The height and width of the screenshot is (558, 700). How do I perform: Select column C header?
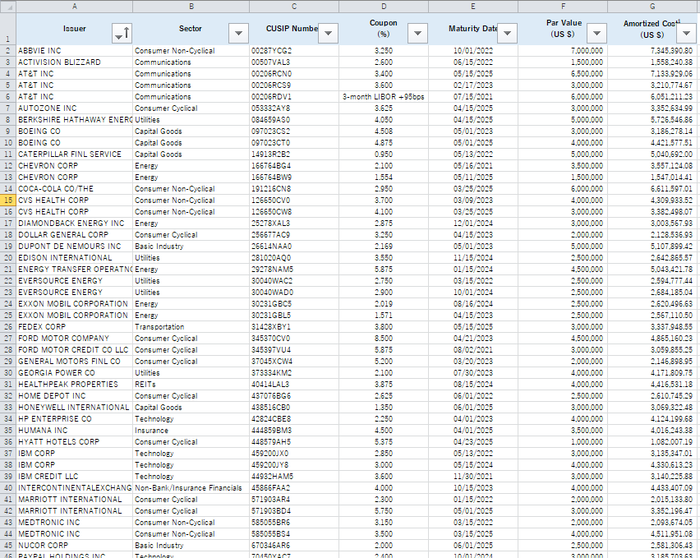point(294,6)
